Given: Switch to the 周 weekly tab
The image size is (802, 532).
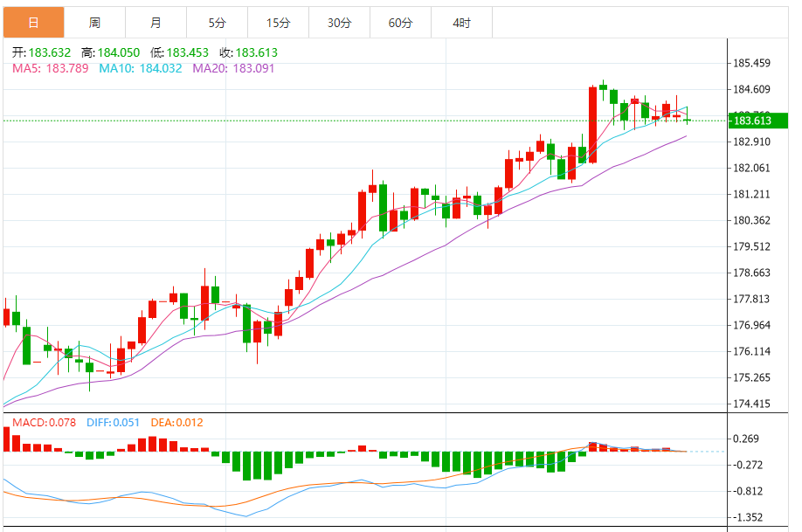Looking at the screenshot, I should 94,23.
